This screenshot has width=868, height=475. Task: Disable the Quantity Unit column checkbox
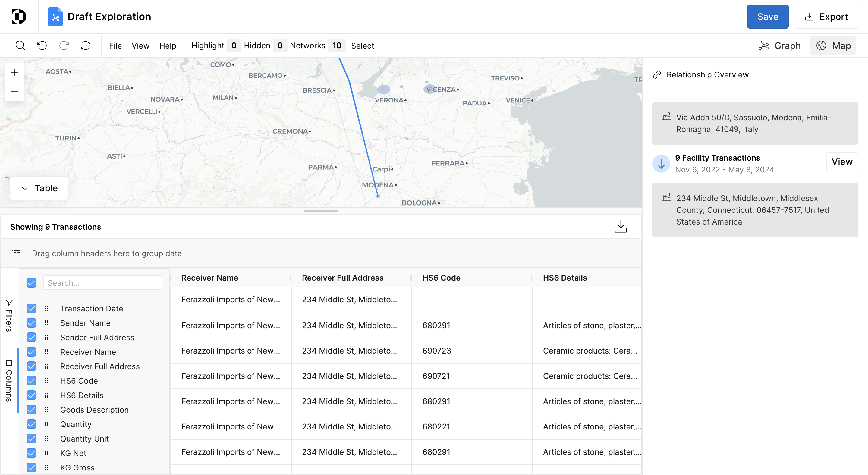[31, 439]
